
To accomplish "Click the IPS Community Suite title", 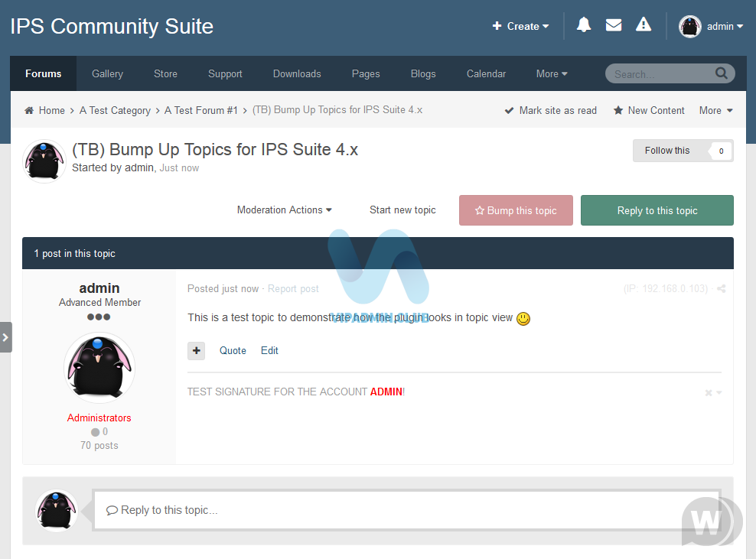I will (112, 27).
